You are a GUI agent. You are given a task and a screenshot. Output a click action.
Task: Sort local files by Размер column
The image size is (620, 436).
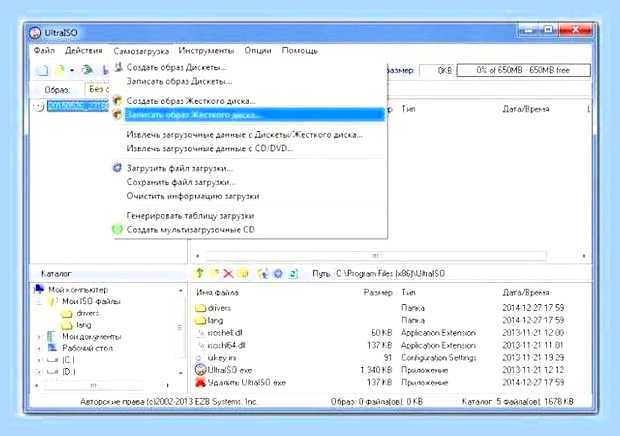378,293
